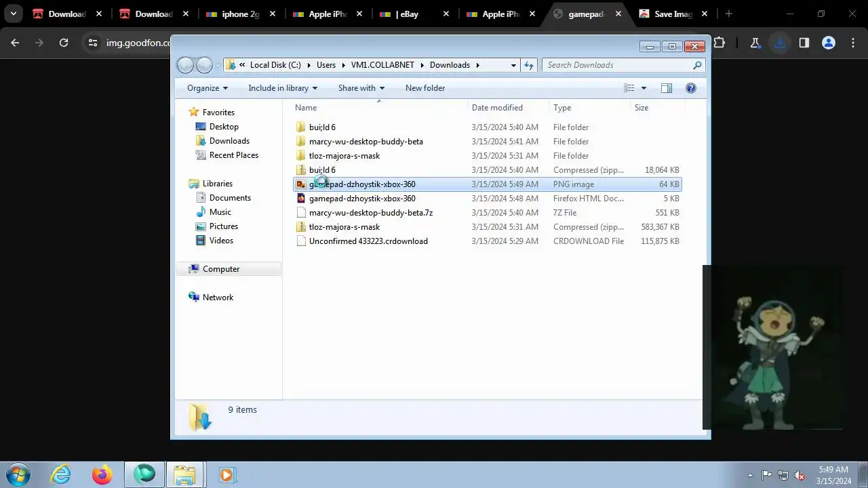Click Local Disk (C:) in address path
Image resolution: width=868 pixels, height=488 pixels.
pyautogui.click(x=275, y=65)
